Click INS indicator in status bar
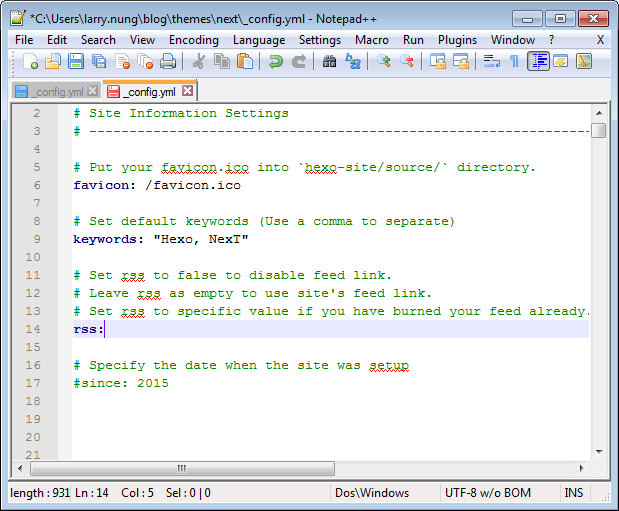Viewport: 619px width, 511px height. [x=574, y=493]
